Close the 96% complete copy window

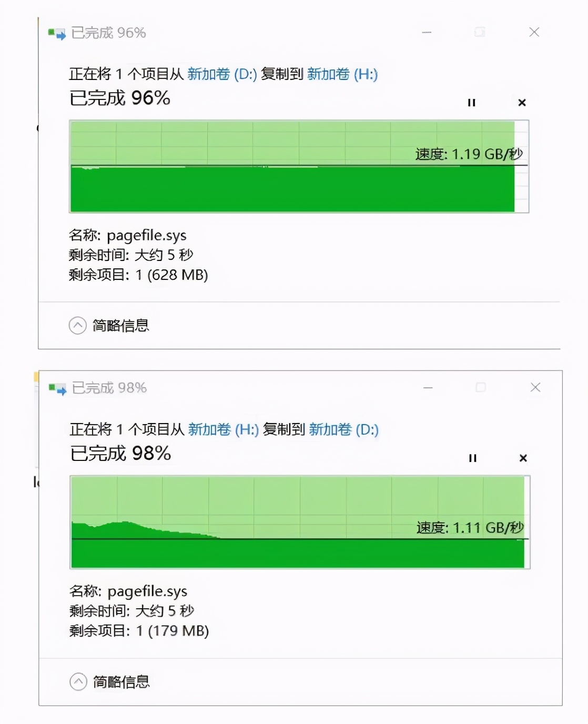click(534, 33)
